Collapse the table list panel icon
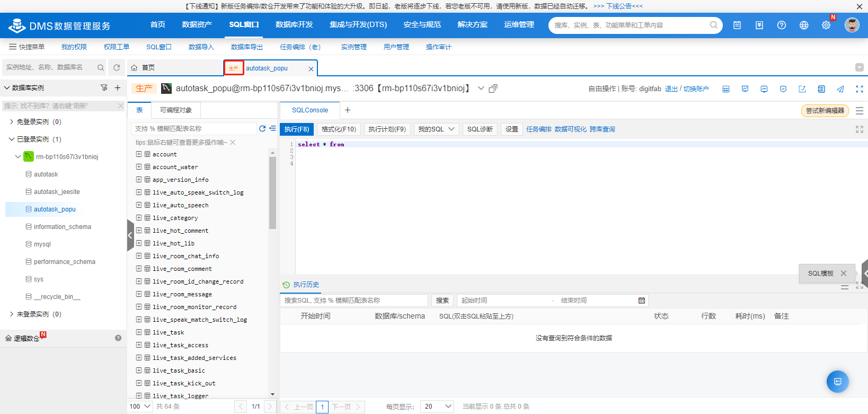Viewport: 868px width, 414px height. pyautogui.click(x=272, y=128)
